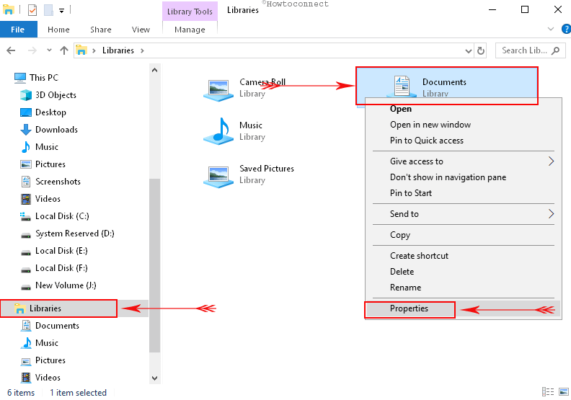The image size is (571, 400).
Task: Open Local Disk (C:) drive
Action: (54, 216)
